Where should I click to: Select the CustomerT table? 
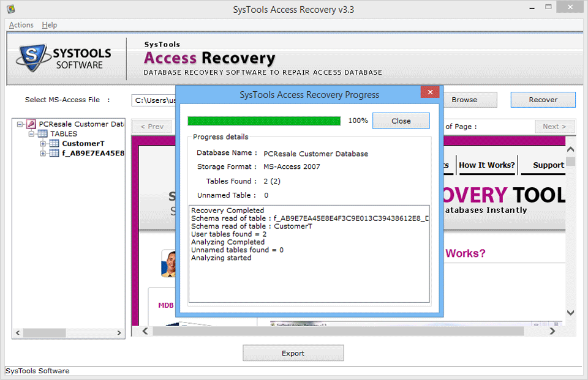point(83,144)
